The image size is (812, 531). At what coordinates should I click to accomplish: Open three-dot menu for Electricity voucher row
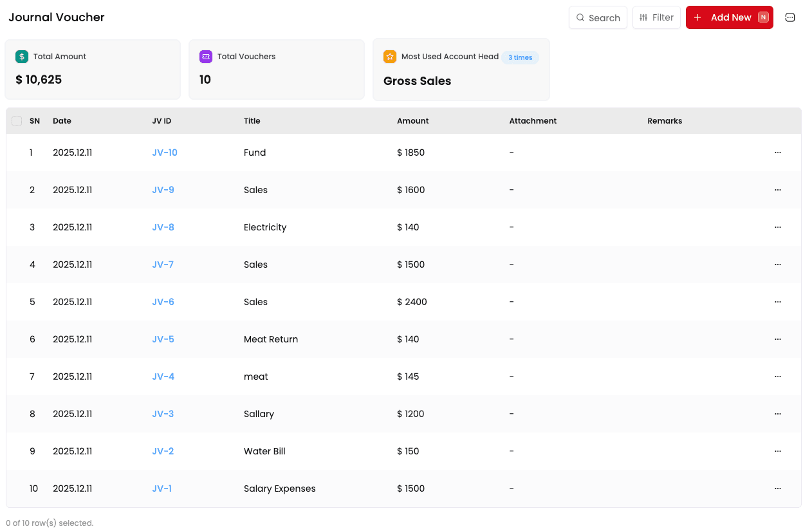click(x=777, y=227)
